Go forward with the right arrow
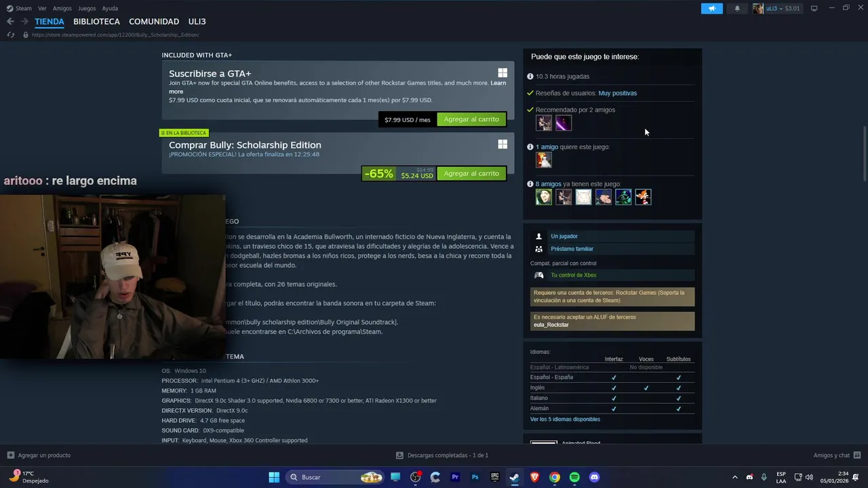Image resolution: width=868 pixels, height=488 pixels. click(x=24, y=22)
